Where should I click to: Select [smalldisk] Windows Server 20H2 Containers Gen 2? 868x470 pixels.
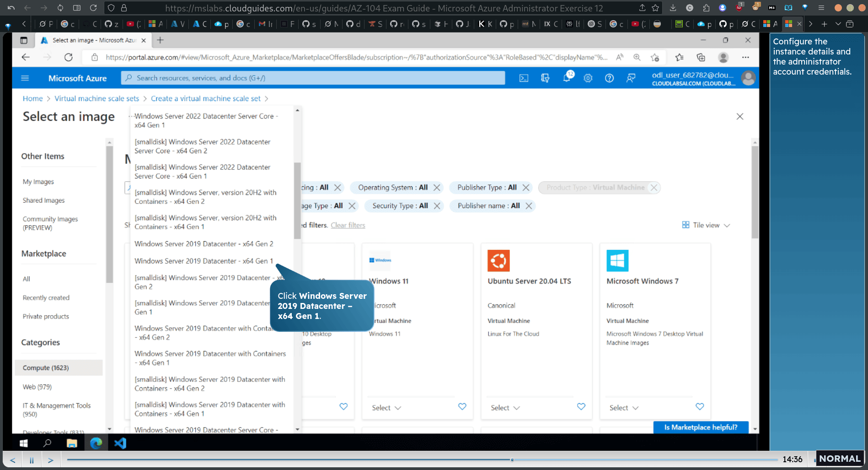[205, 197]
